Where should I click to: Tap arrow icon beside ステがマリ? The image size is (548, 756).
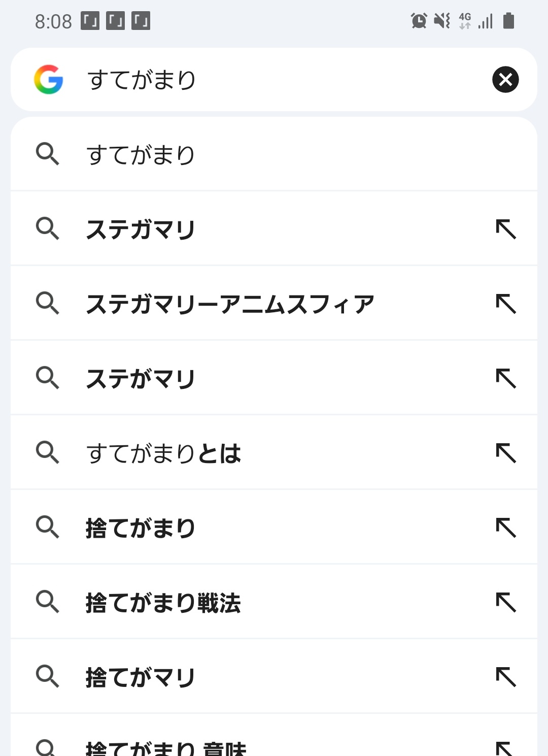pos(506,378)
